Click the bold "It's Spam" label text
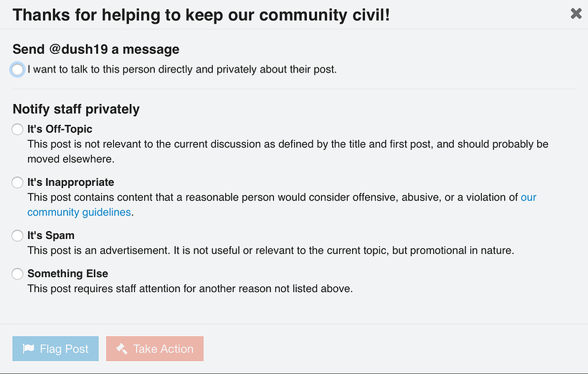588x374 pixels. 50,235
